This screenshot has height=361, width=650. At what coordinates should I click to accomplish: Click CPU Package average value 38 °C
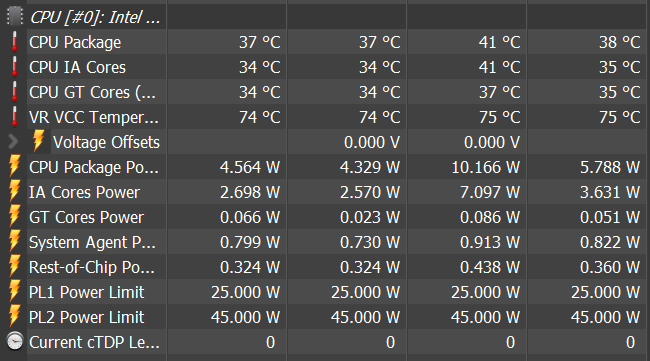[619, 42]
